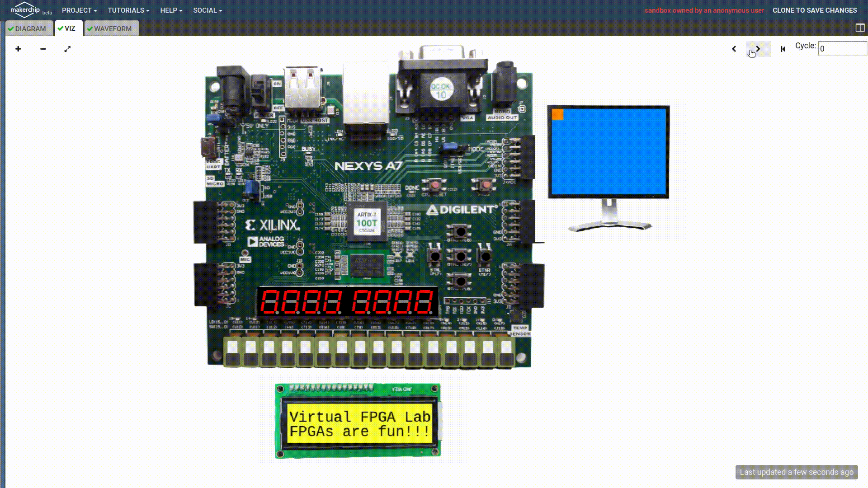Click the reset to start icon
The height and width of the screenshot is (488, 868).
(x=783, y=49)
